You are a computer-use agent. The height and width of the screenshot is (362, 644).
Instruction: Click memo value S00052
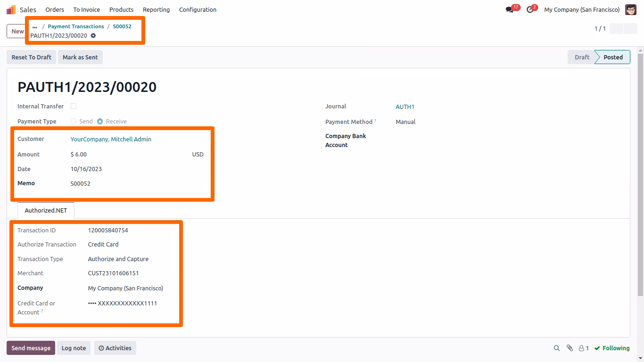tap(81, 184)
